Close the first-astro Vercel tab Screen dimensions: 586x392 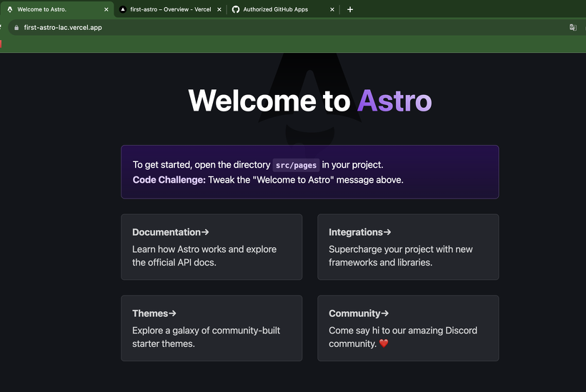point(219,10)
